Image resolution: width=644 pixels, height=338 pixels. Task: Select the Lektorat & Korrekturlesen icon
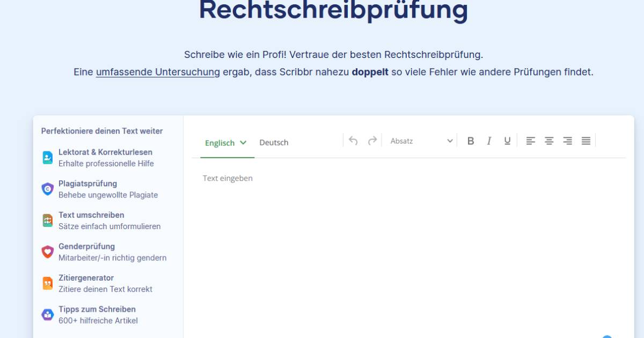click(x=49, y=157)
